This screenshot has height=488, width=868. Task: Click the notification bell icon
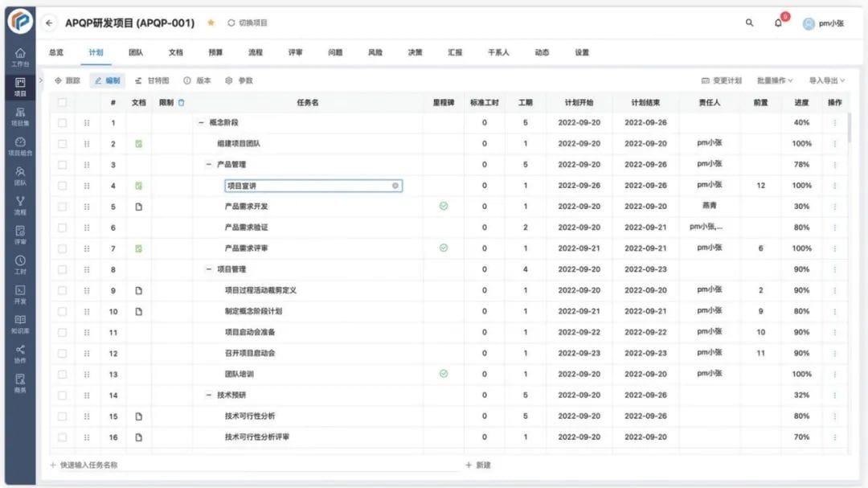click(776, 23)
